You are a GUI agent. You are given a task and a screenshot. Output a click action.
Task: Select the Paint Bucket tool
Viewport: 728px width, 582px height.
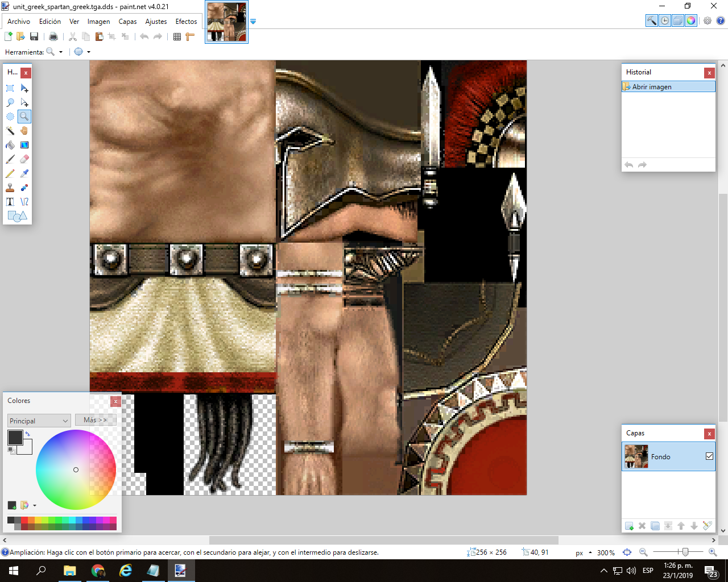coord(10,145)
